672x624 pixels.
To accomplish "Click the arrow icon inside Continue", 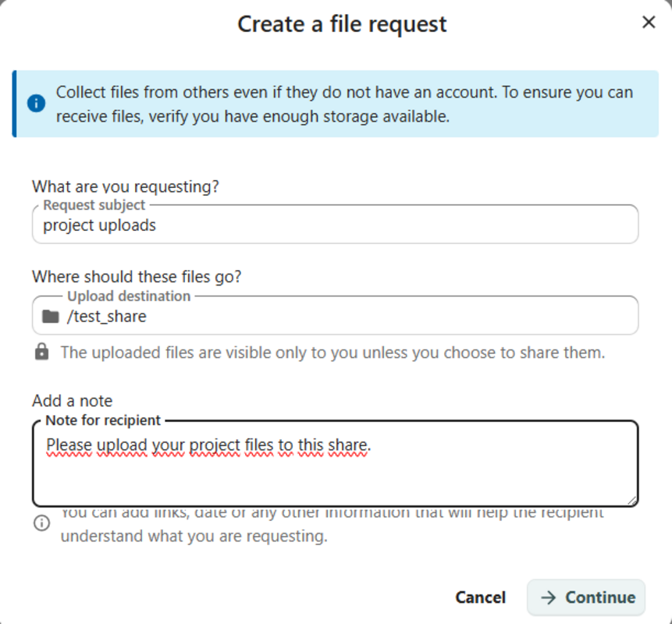I will pyautogui.click(x=549, y=597).
